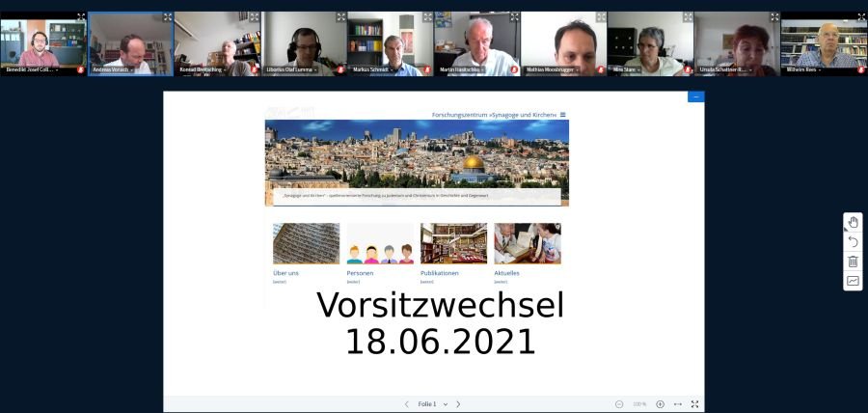868x413 pixels.
Task: Make Wilhelm Rees's webcam fullscreen
Action: coord(861,17)
